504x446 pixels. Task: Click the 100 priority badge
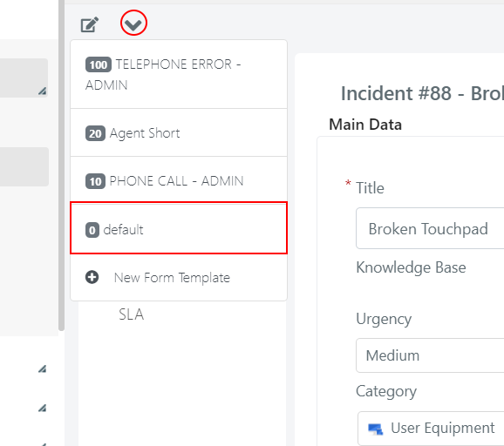tap(99, 64)
